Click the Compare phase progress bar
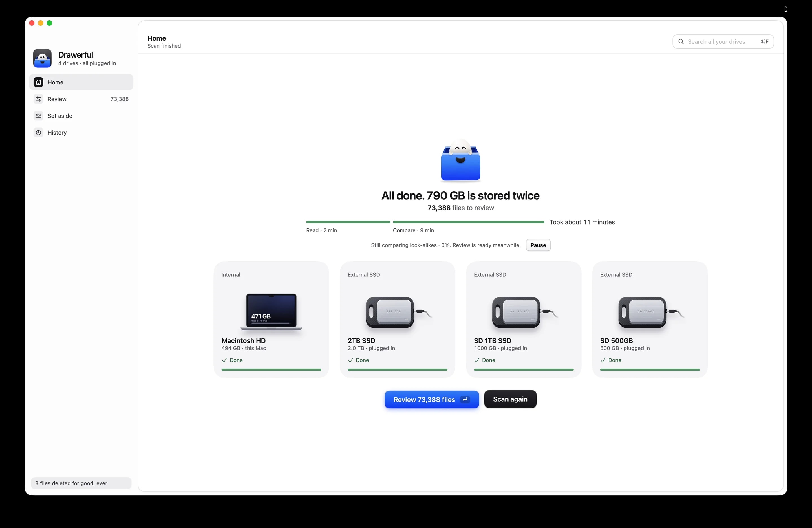The image size is (812, 528). 468,222
